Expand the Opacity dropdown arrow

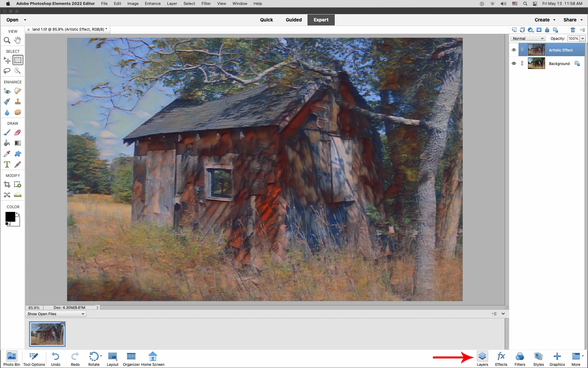click(582, 39)
